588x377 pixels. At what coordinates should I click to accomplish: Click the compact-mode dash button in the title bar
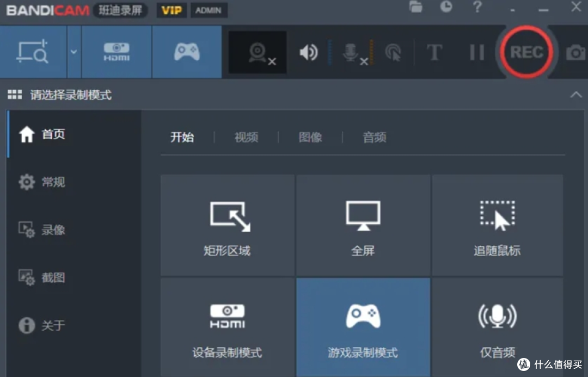(513, 10)
